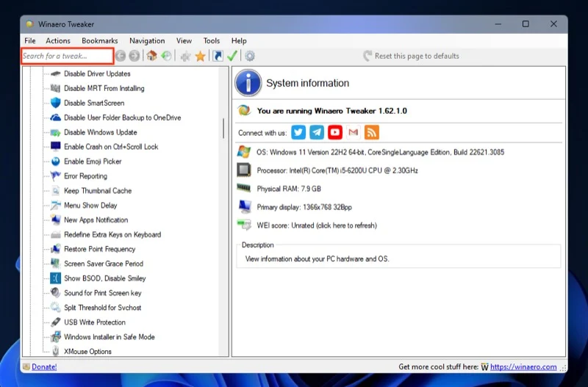Click the green checkmark toolbar icon
Viewport: 588px width, 387px height.
232,56
